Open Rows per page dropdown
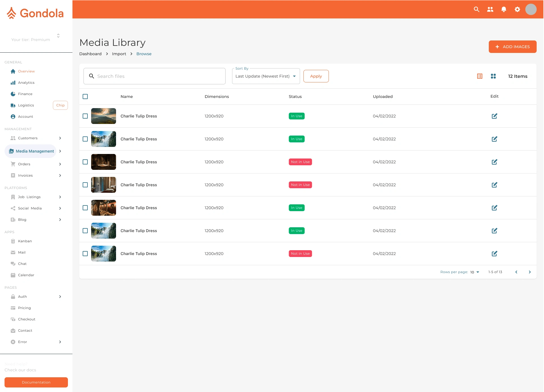The width and height of the screenshot is (544, 392). [x=475, y=272]
